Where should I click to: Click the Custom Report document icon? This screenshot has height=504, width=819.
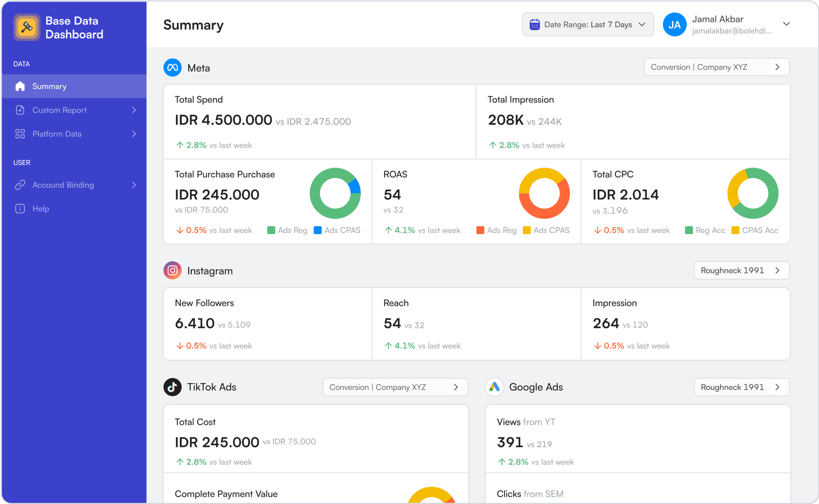[x=20, y=110]
